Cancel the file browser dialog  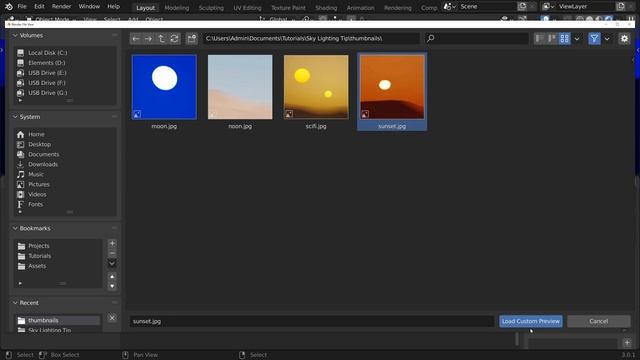pos(599,321)
